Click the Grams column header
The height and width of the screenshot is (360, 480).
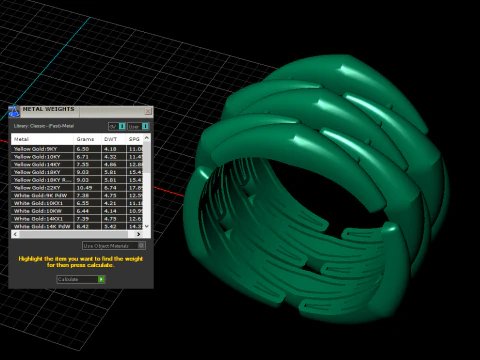[x=87, y=139]
